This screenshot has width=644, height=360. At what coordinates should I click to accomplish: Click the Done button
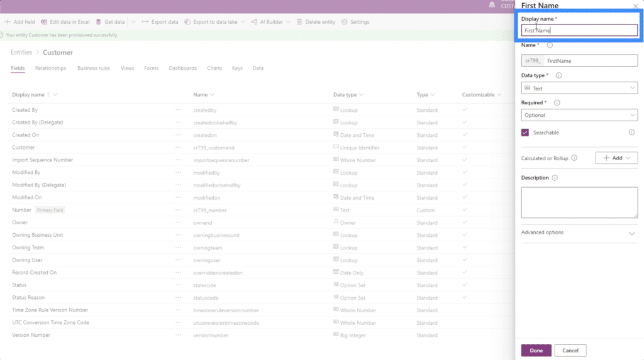[536, 350]
